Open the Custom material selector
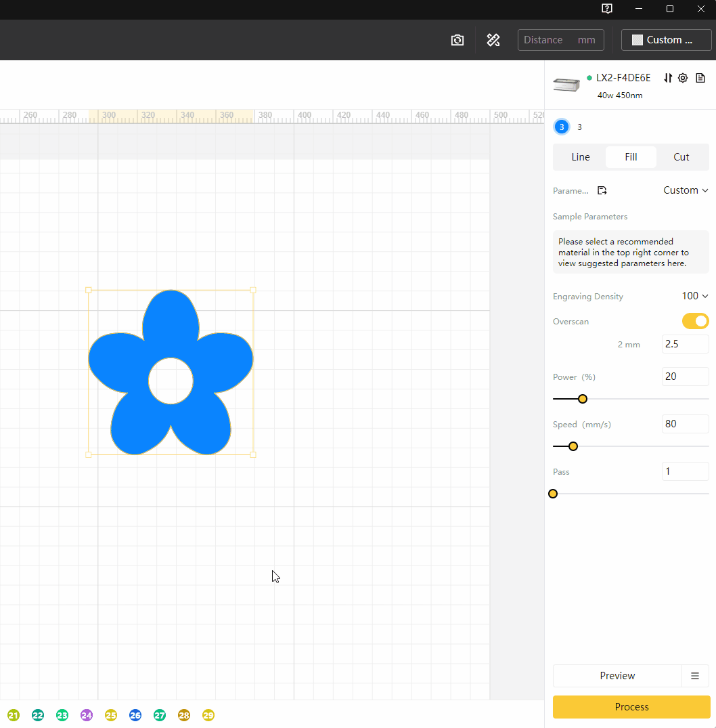 pyautogui.click(x=666, y=40)
